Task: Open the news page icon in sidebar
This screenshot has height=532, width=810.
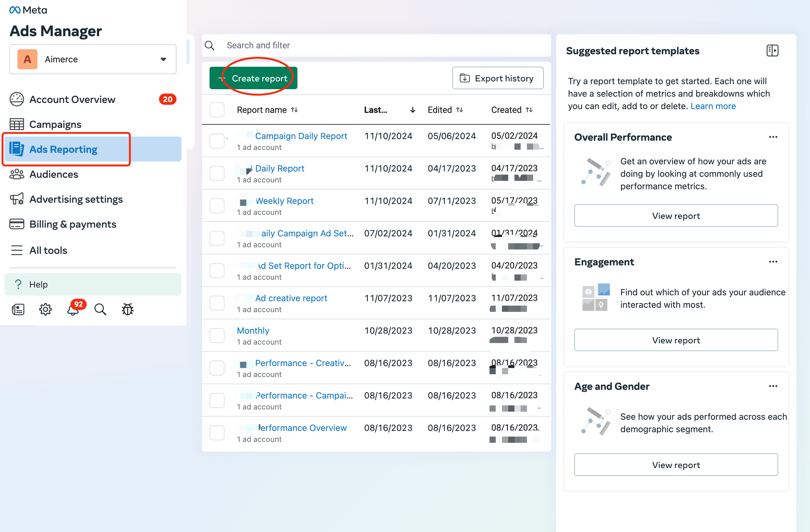Action: click(x=18, y=309)
